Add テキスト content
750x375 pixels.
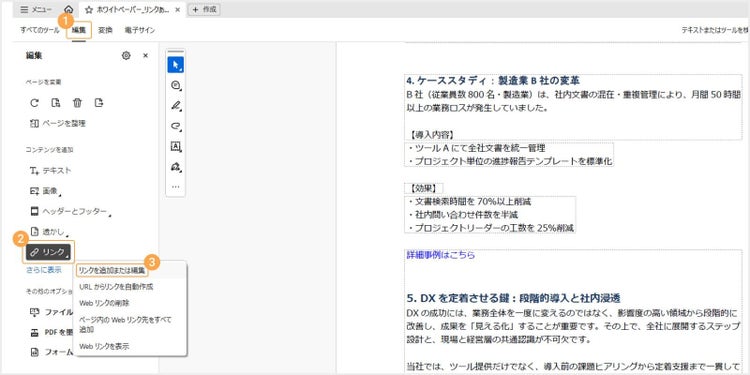50,170
